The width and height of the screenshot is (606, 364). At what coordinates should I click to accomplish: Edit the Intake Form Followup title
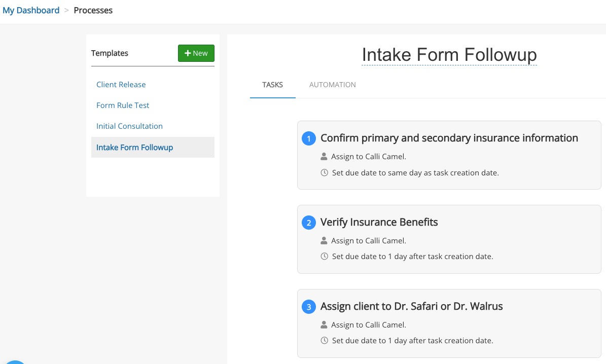[x=449, y=54]
